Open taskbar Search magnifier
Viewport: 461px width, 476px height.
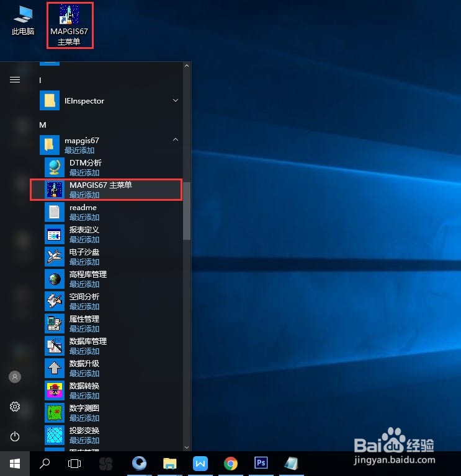click(x=45, y=463)
